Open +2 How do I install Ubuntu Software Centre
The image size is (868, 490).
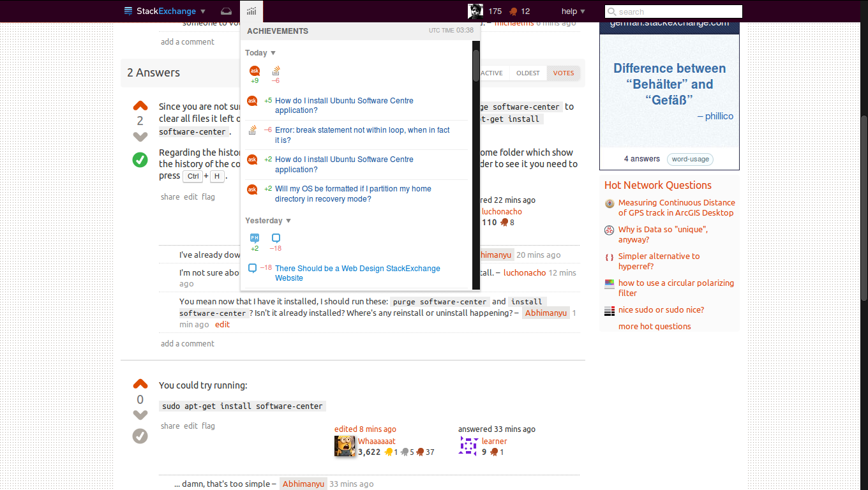(344, 164)
